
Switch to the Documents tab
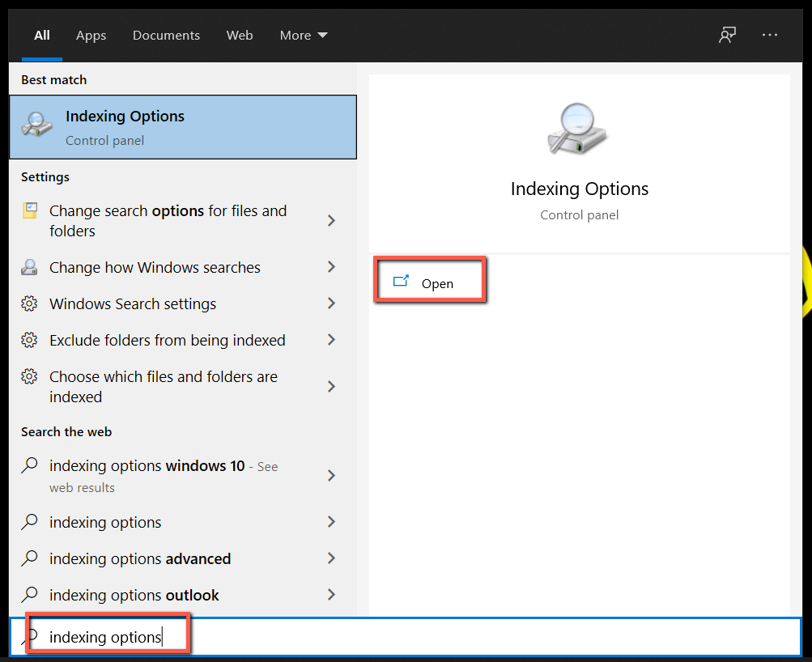pyautogui.click(x=166, y=35)
